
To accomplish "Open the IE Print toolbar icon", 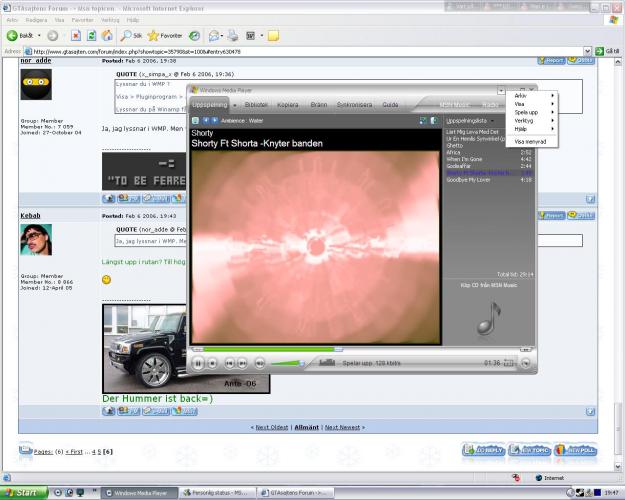I will 232,35.
